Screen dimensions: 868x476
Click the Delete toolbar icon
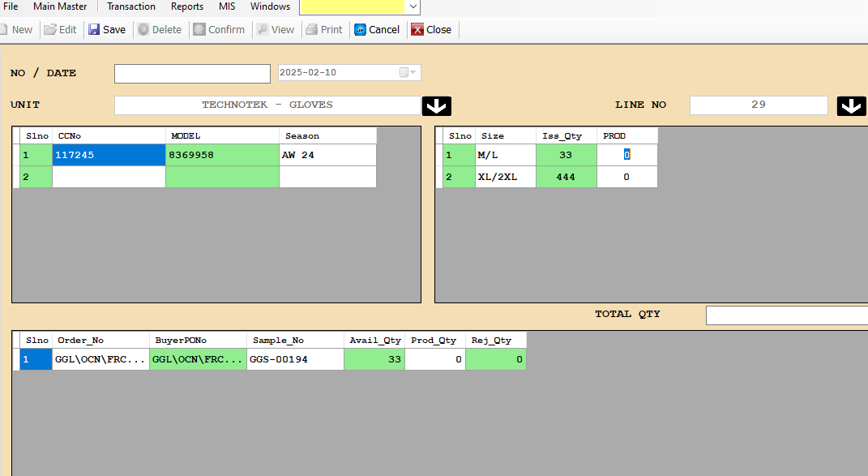[x=143, y=30]
